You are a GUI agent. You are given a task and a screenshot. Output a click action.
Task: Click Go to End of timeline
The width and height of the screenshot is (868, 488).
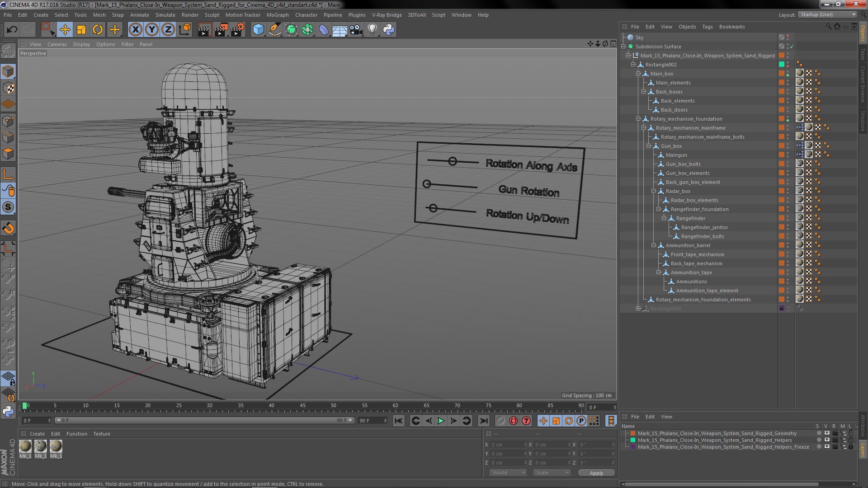click(x=484, y=421)
